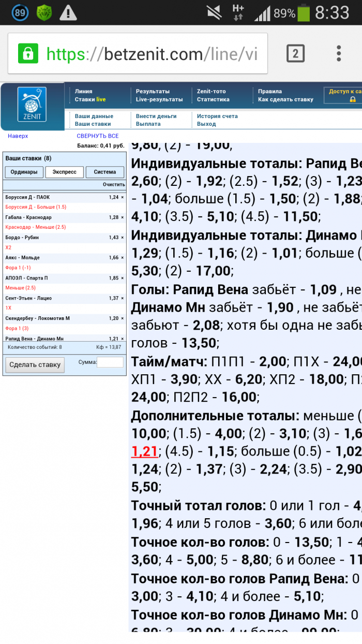Click СВЕРНУТЬ ВСЕ
Screen dimensions: 362x644
98,136
